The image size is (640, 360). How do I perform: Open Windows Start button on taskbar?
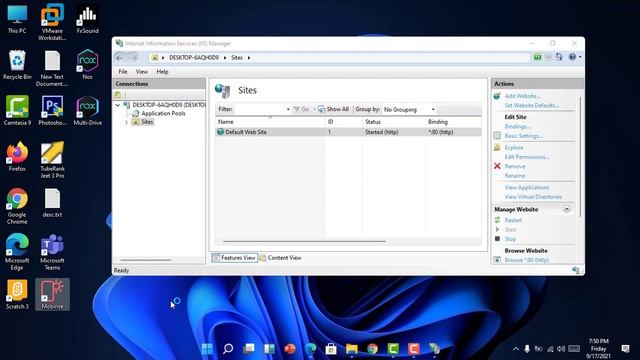point(207,349)
